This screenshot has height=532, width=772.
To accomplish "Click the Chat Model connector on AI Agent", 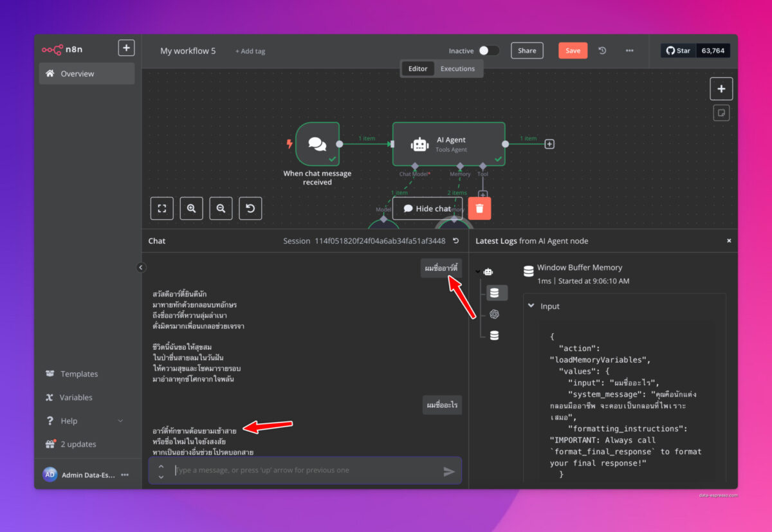I will pos(415,165).
